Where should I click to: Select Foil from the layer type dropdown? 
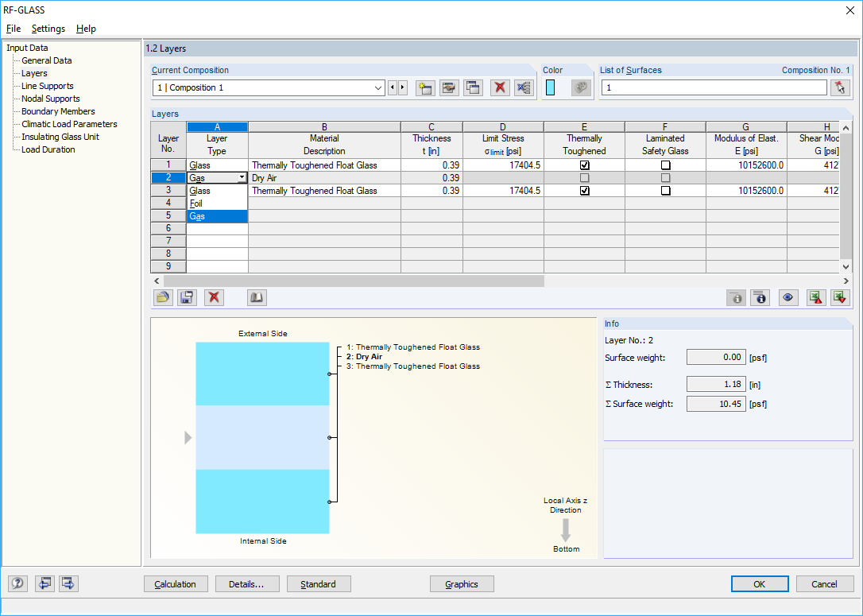click(197, 203)
